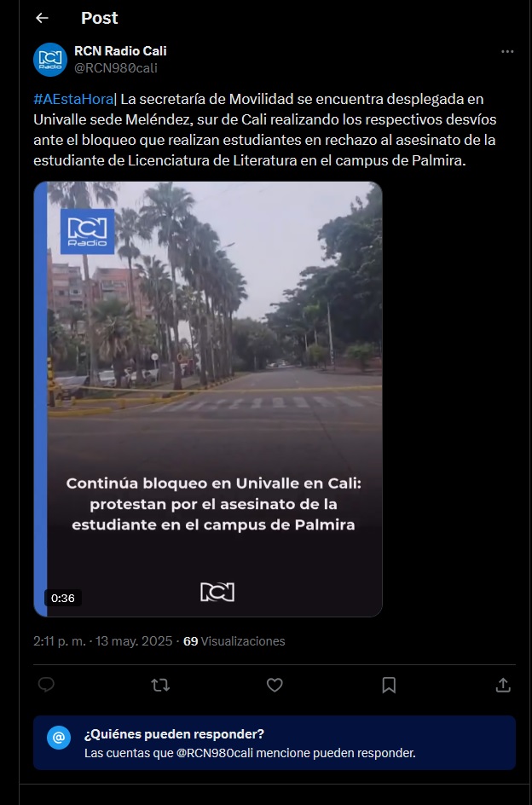The height and width of the screenshot is (805, 532).
Task: Share the post via upload icon
Action: (x=503, y=685)
